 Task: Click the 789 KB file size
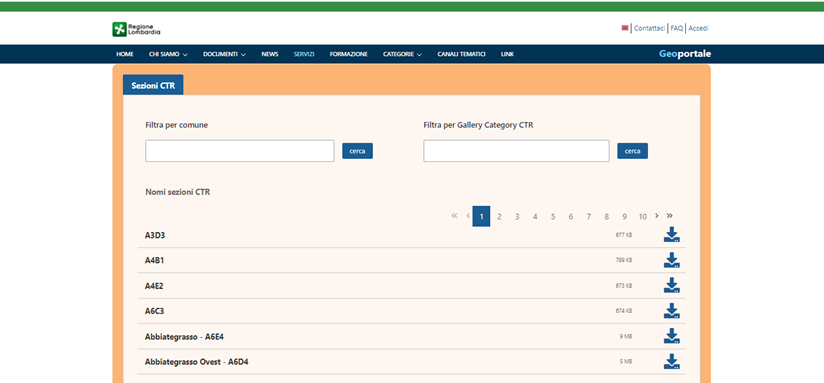(x=624, y=260)
